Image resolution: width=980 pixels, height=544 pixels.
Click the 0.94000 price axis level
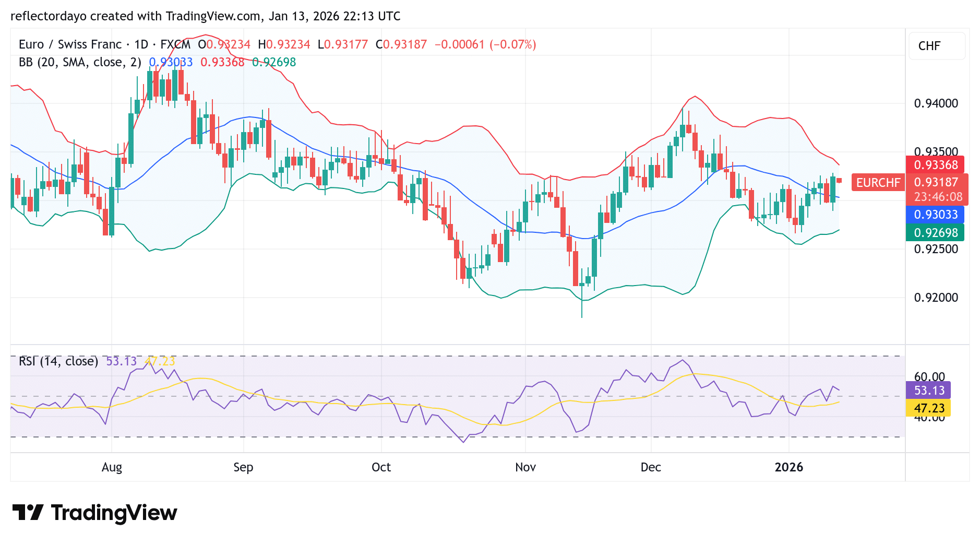[x=937, y=103]
